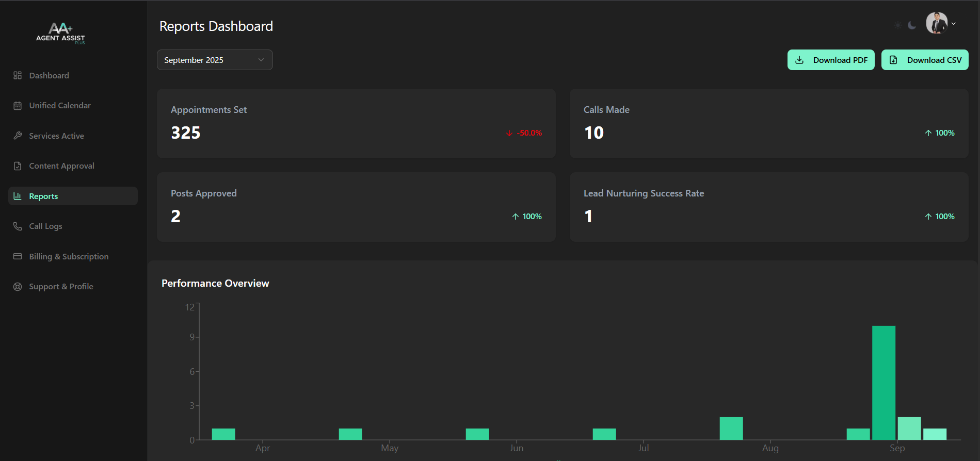Click the Services Active wrench icon

click(18, 136)
